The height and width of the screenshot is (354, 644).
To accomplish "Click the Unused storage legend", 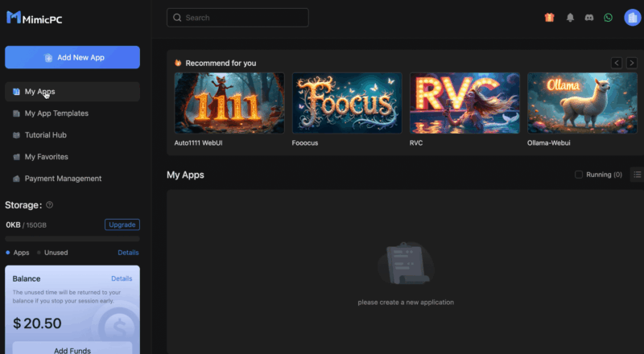I will [52, 253].
